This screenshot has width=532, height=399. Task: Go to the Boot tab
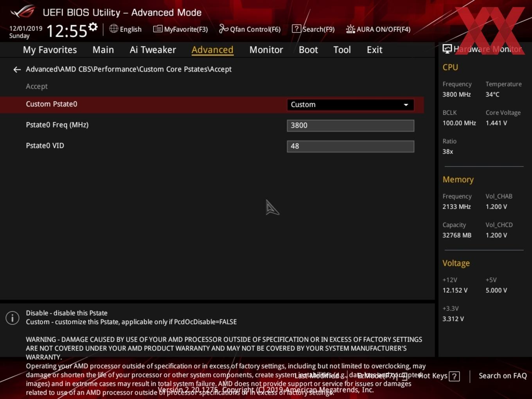[x=308, y=50]
